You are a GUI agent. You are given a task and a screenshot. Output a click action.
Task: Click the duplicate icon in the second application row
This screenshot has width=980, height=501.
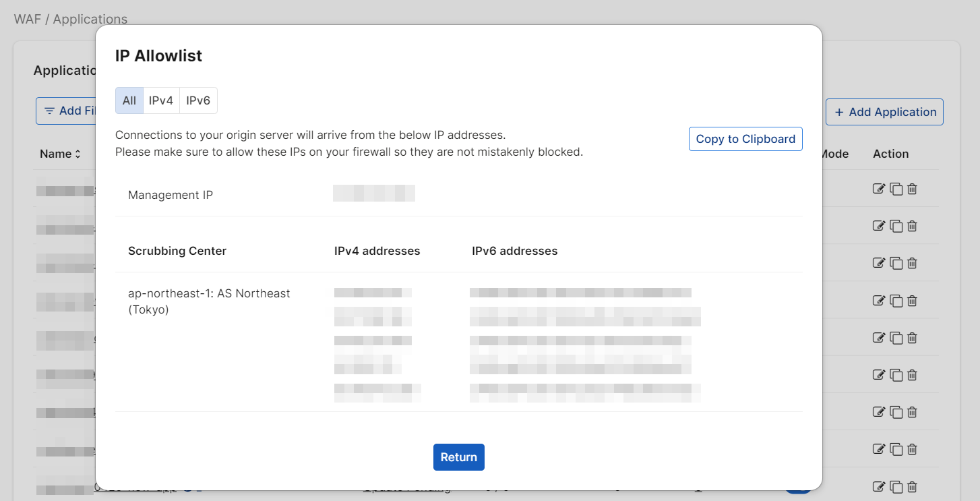point(896,226)
